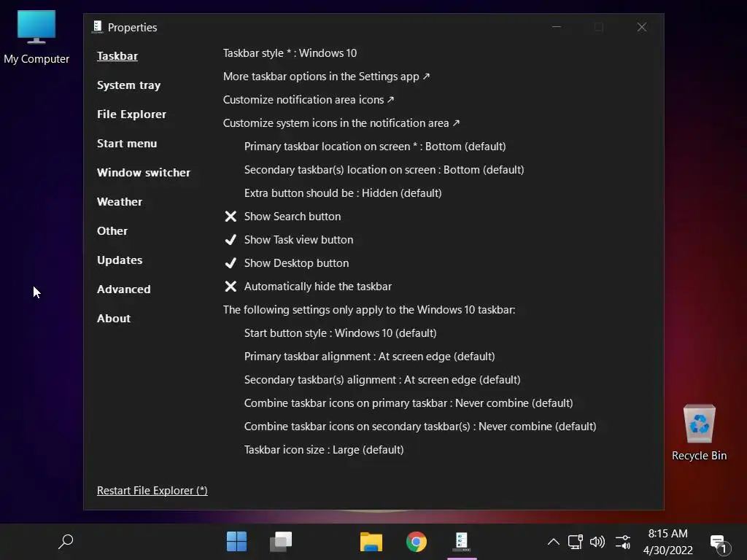Select the Taskbar section
The width and height of the screenshot is (747, 560).
point(117,55)
